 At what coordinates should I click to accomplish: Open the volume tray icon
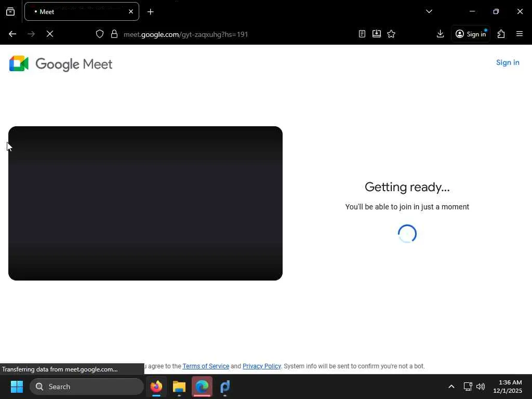coord(481,387)
